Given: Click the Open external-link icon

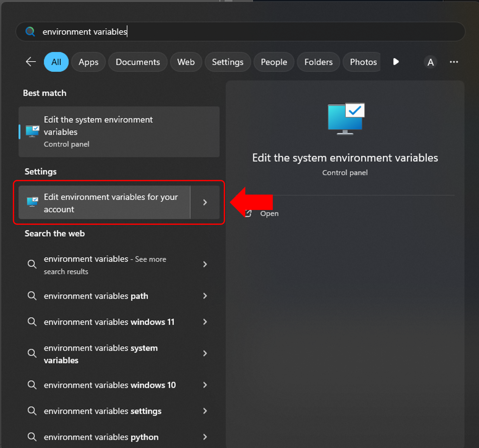Looking at the screenshot, I should [x=248, y=213].
